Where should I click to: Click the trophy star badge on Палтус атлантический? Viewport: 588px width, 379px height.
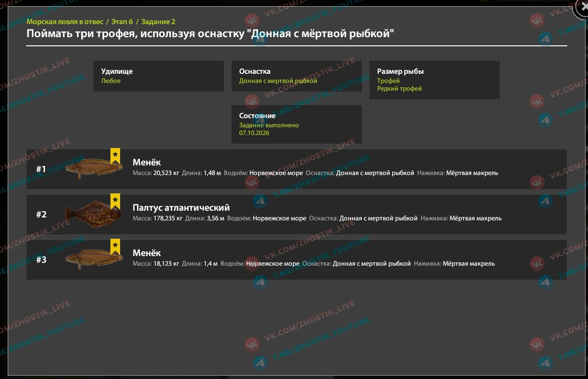point(115,202)
